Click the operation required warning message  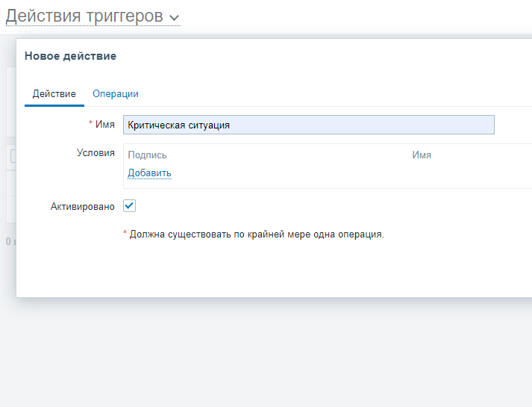click(256, 234)
